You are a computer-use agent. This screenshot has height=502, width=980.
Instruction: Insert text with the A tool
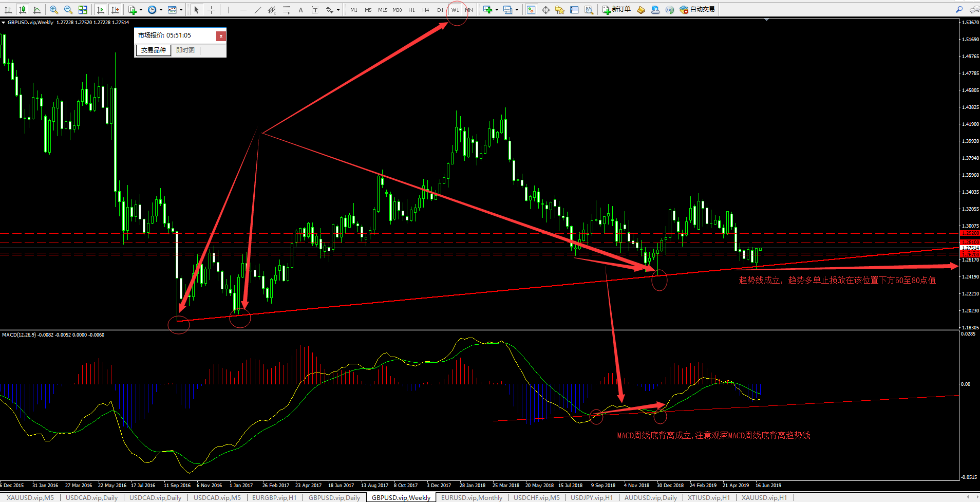pos(300,10)
